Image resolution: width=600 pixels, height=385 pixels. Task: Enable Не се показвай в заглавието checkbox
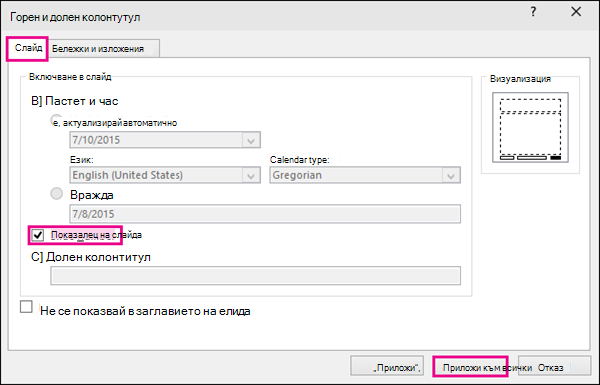pyautogui.click(x=26, y=307)
